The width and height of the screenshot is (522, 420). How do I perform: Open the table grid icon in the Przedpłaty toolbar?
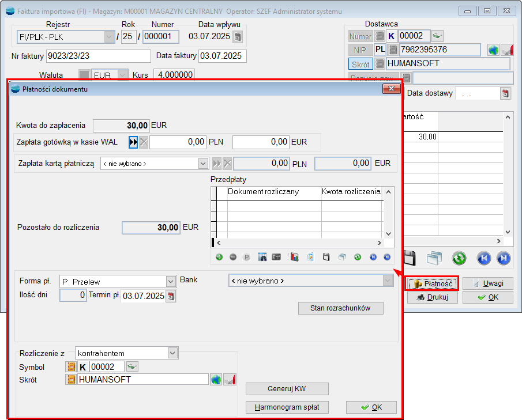[262, 257]
